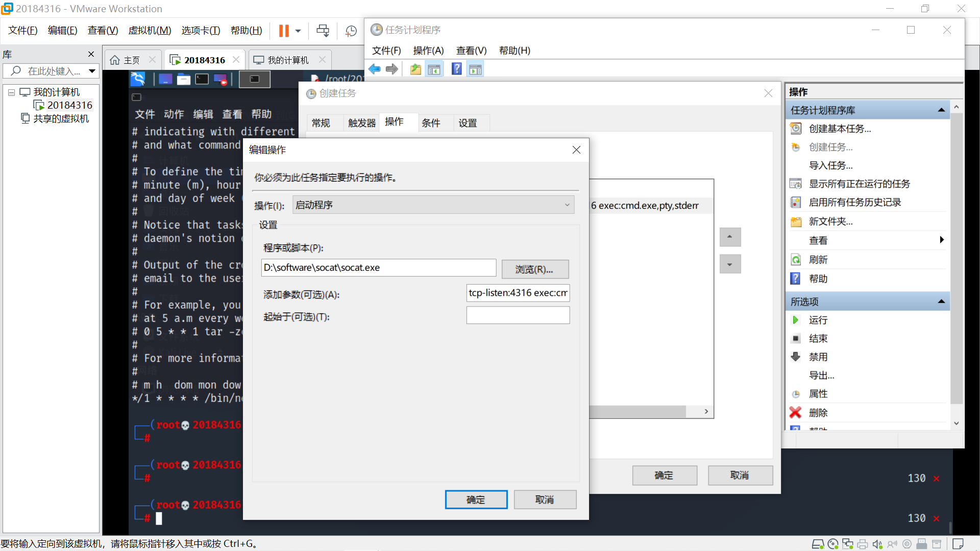
Task: Click the refresh icon in Actions pane
Action: point(796,260)
